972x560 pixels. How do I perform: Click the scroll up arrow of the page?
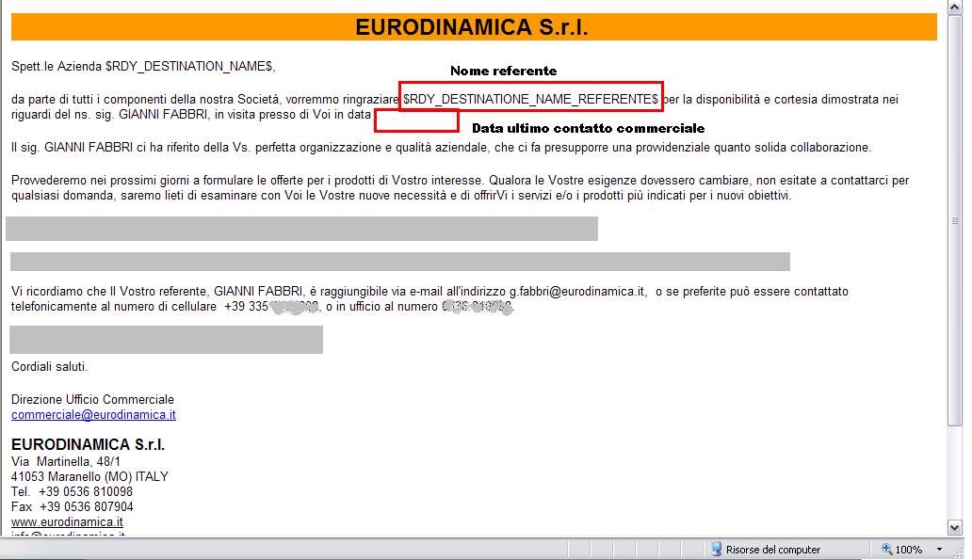(x=955, y=8)
